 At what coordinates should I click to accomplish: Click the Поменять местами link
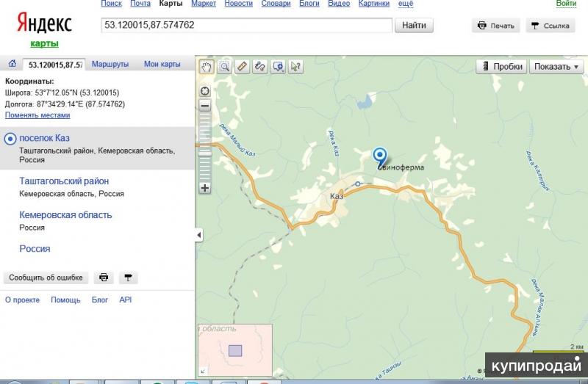(x=37, y=115)
